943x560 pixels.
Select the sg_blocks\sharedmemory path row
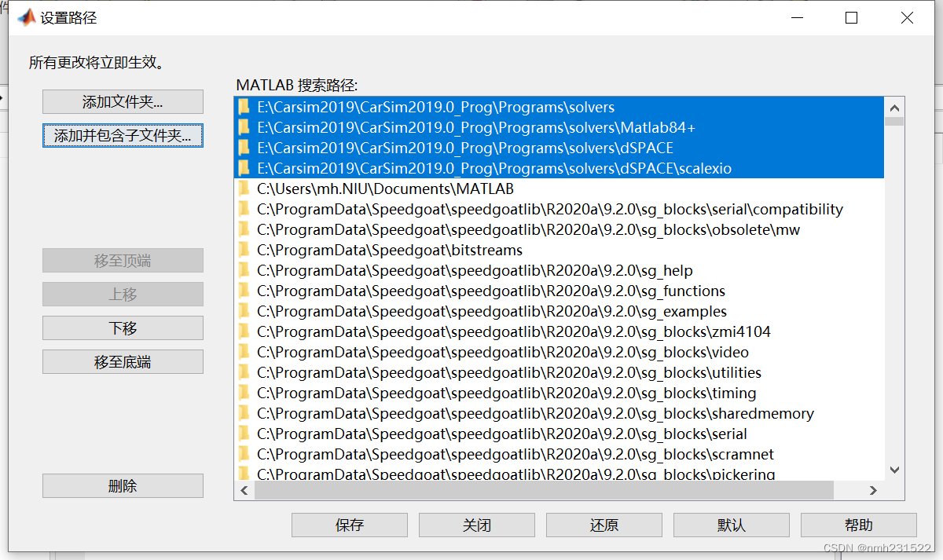[x=560, y=413]
